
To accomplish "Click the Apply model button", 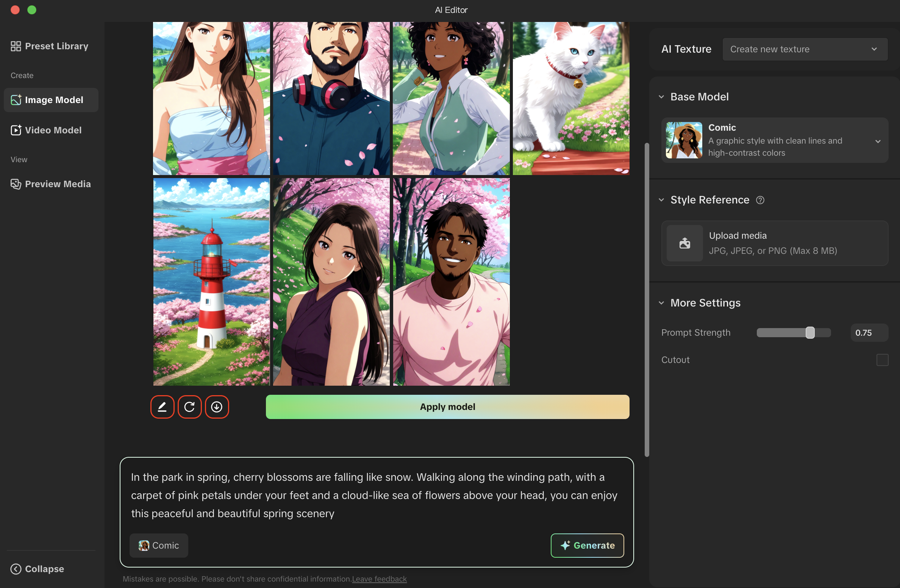I will (x=447, y=407).
